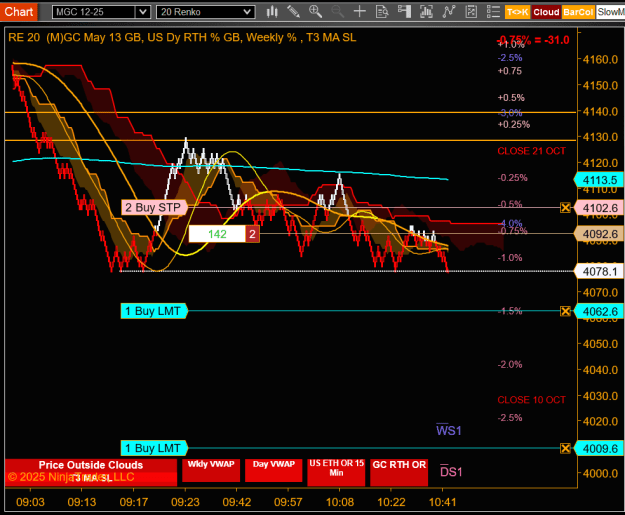This screenshot has width=625, height=515.
Task: Click the 4113.5 cyan price marker
Action: point(599,180)
